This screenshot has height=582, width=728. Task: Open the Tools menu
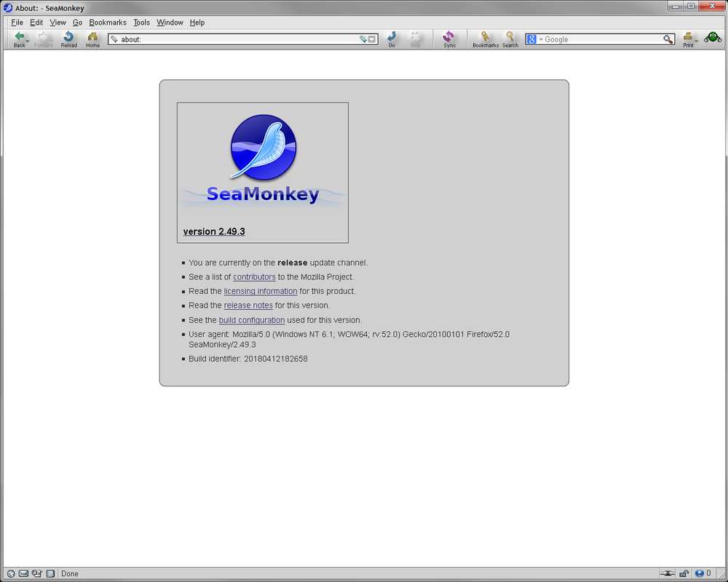[142, 23]
